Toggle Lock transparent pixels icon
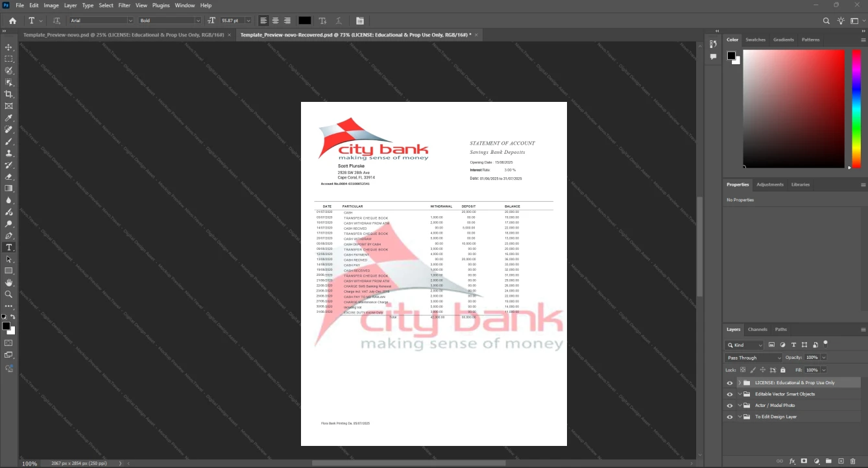 coord(743,370)
